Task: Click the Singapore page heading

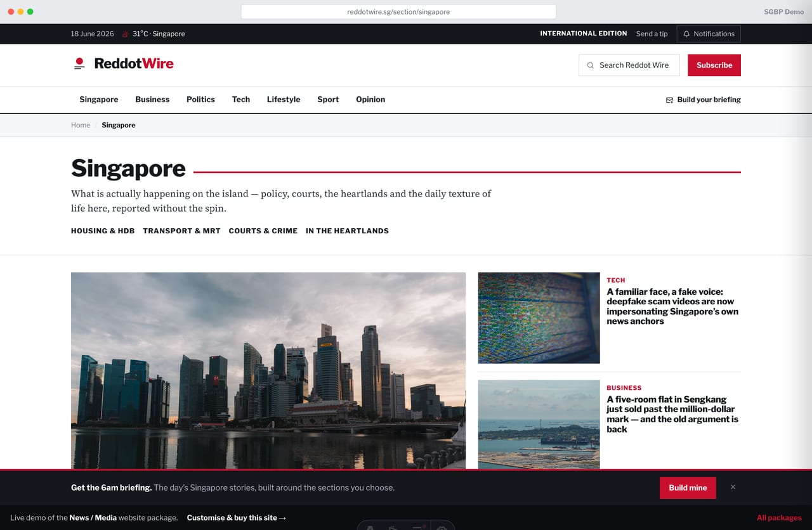Action: click(x=128, y=168)
